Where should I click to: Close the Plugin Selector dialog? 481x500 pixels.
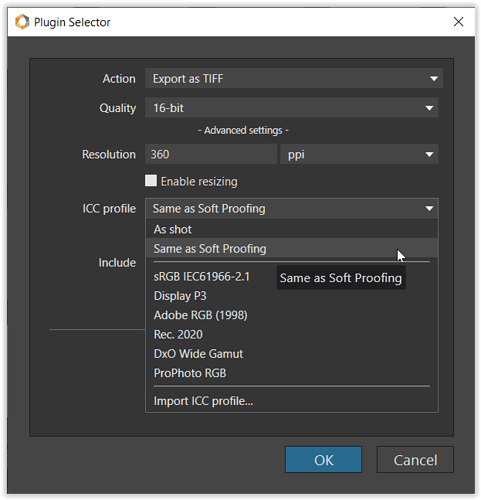point(458,22)
